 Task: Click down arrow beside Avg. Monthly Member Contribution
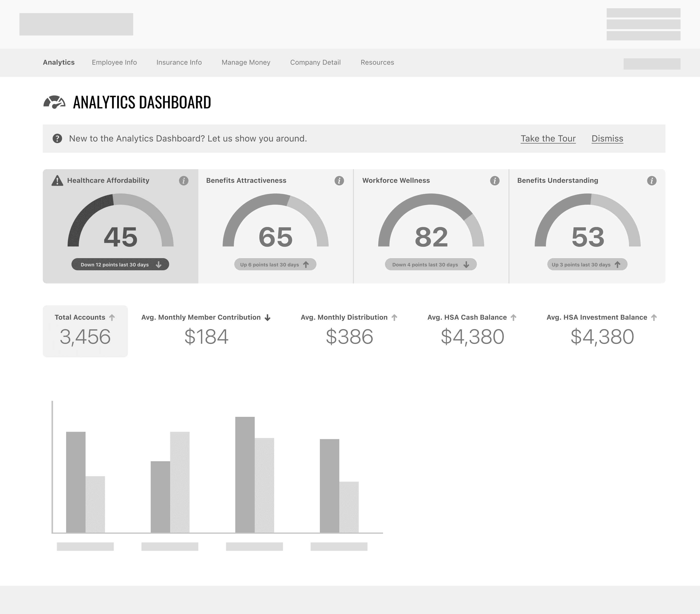[267, 317]
